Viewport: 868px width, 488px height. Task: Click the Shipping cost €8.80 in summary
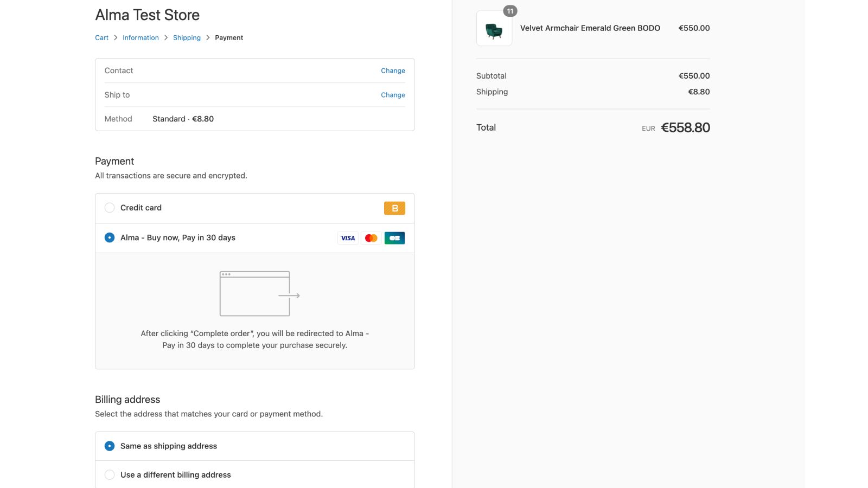[699, 92]
